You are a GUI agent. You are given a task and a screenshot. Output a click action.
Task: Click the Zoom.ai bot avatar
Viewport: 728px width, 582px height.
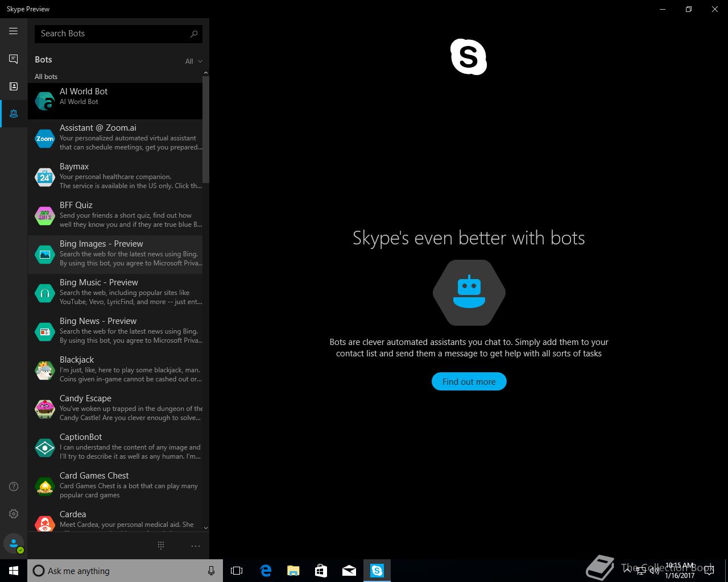click(x=45, y=138)
